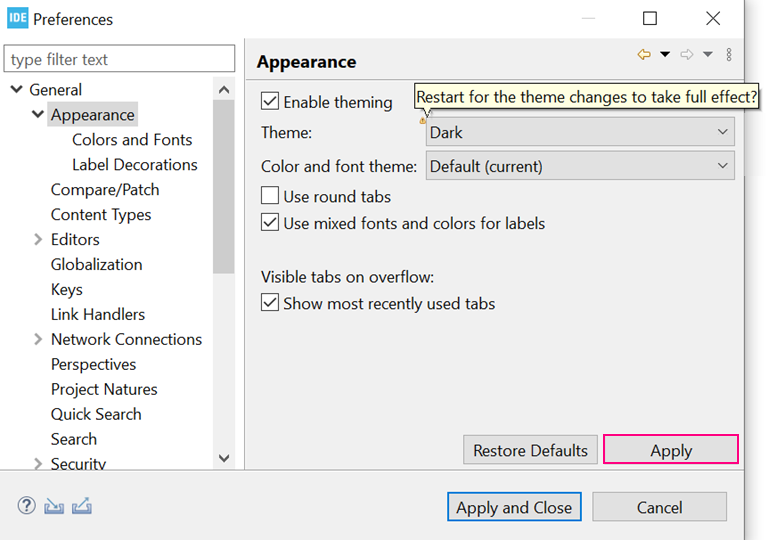Click the export preferences icon
The height and width of the screenshot is (540, 770).
[82, 506]
